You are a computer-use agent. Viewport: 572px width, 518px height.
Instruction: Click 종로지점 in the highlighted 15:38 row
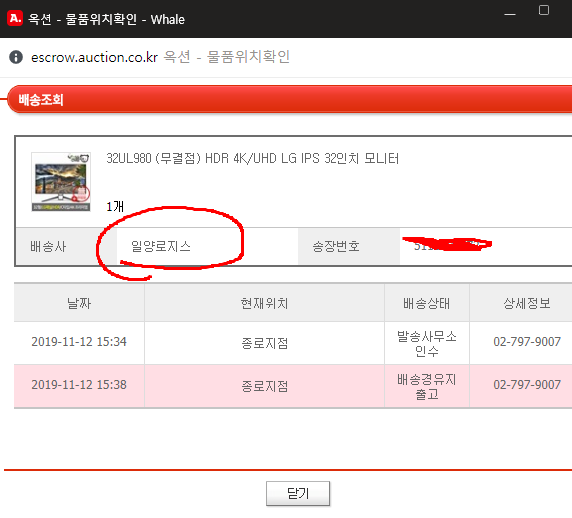click(x=264, y=386)
